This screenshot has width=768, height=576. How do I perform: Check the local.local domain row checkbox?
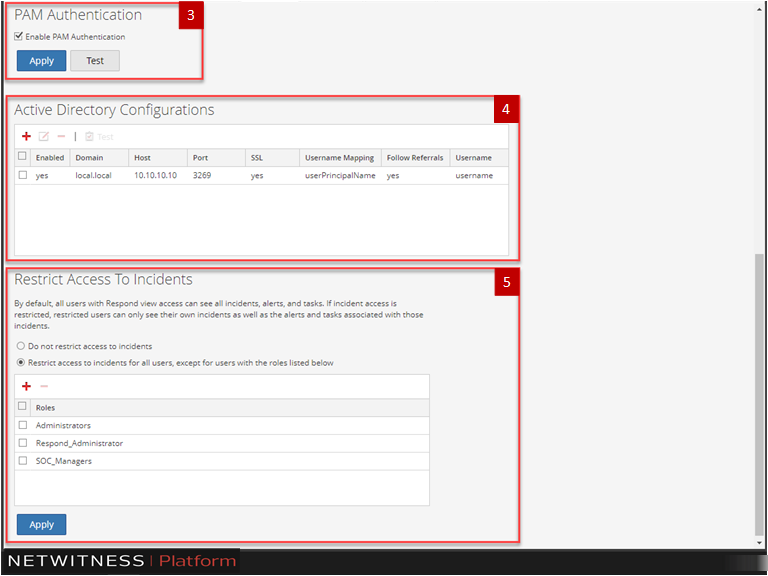[x=23, y=175]
